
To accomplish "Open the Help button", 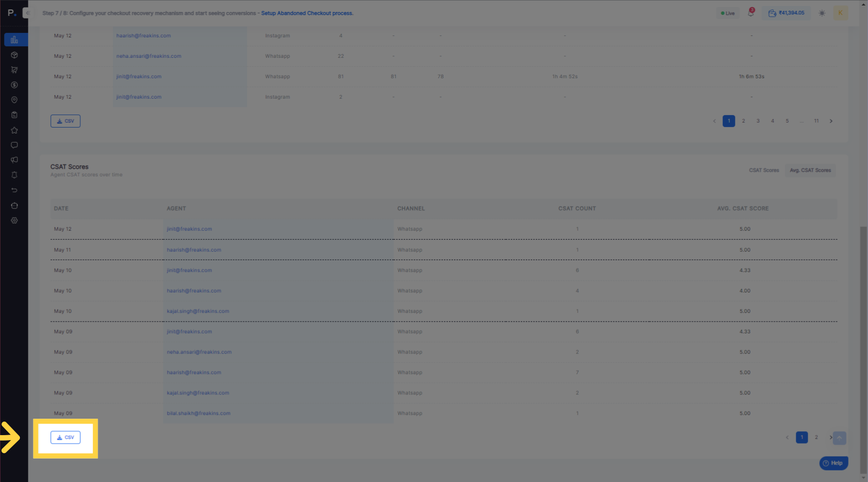I will pos(834,463).
